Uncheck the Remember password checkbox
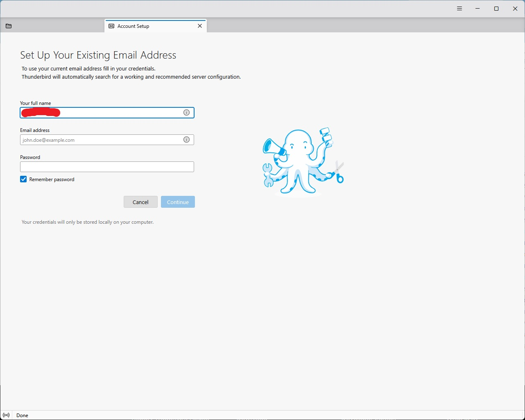This screenshot has height=420, width=525. [23, 179]
